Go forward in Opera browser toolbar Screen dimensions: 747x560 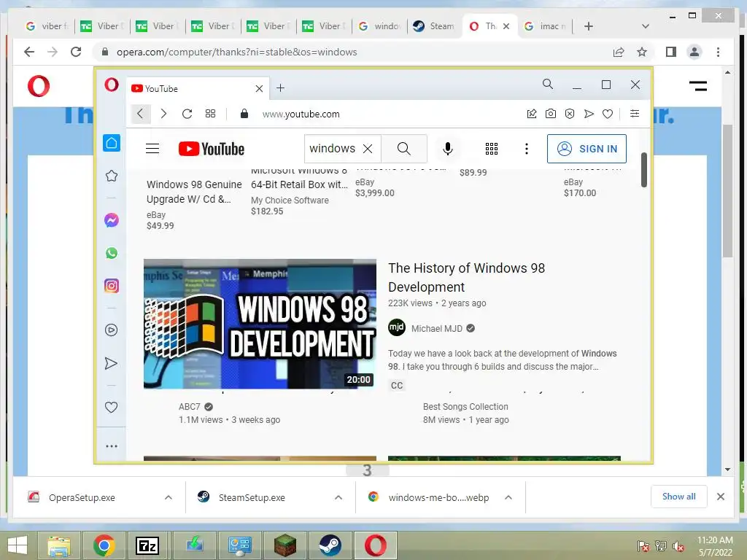(163, 114)
